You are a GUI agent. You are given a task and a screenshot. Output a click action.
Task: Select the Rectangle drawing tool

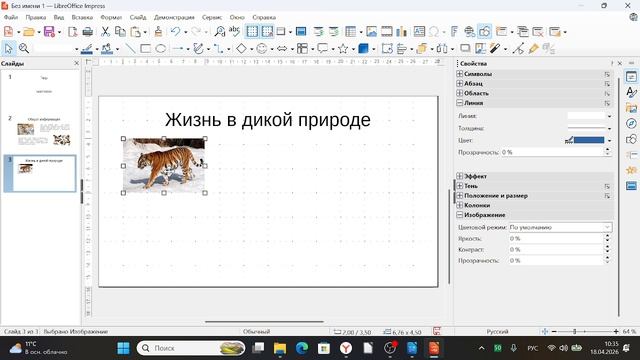(145, 49)
